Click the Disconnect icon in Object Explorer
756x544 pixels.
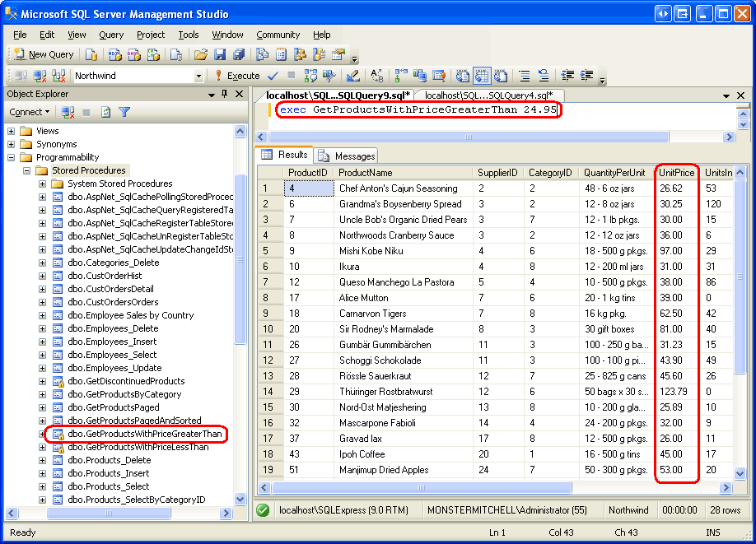point(68,112)
